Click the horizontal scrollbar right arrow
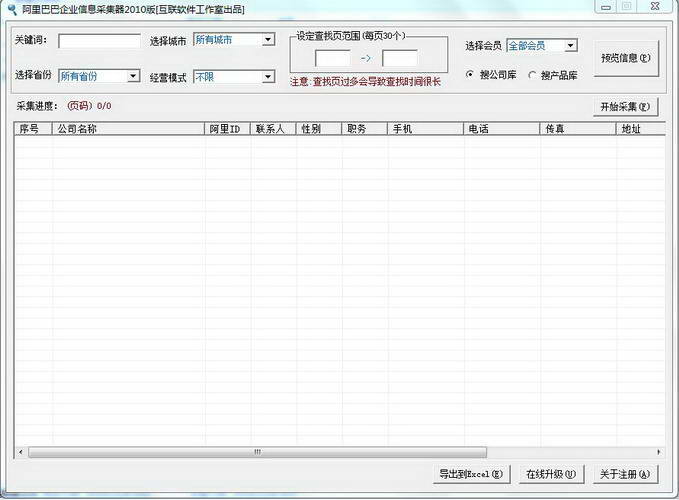This screenshot has width=679, height=500. [659, 452]
